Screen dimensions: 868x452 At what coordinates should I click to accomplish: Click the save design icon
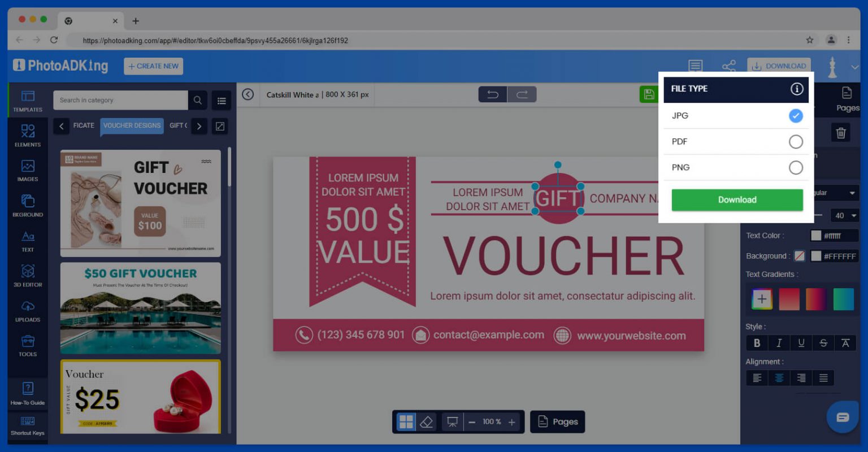click(x=649, y=94)
